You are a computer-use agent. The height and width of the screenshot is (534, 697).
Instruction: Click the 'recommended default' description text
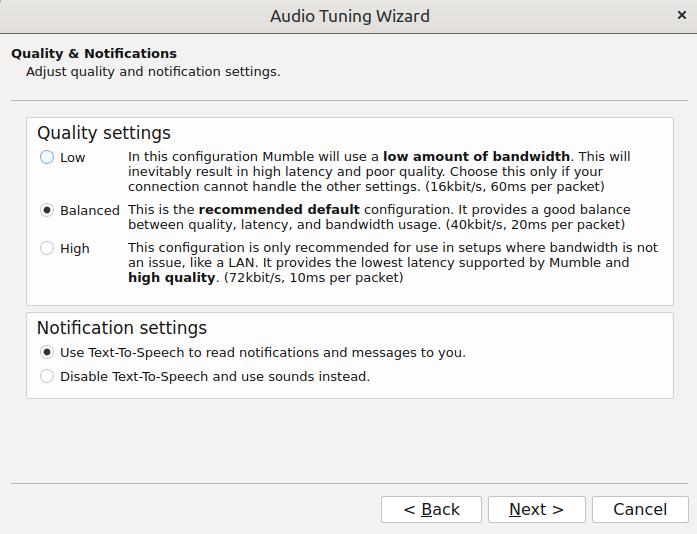(379, 217)
